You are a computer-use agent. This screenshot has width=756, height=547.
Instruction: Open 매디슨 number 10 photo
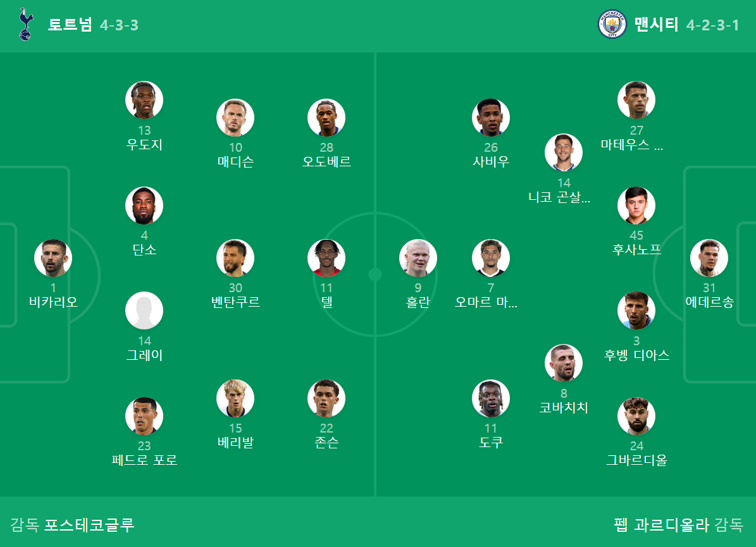(x=235, y=118)
